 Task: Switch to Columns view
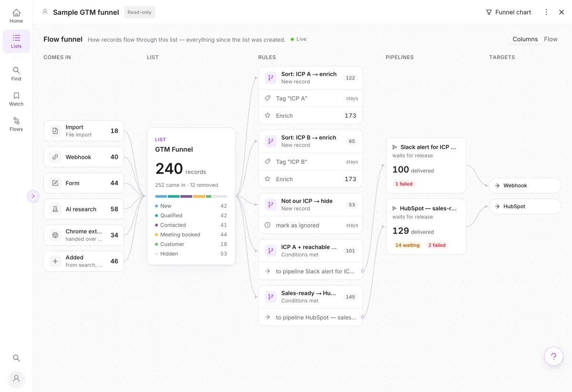525,39
